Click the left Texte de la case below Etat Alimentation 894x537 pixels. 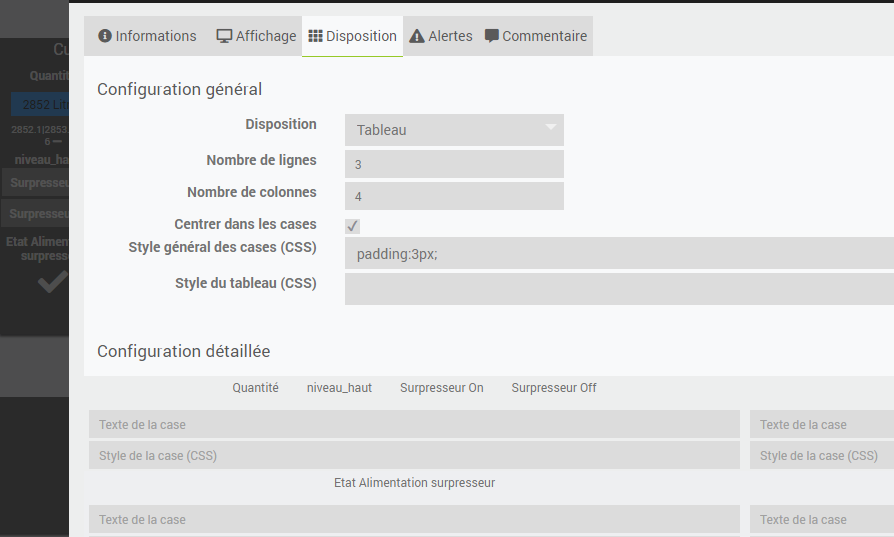415,519
